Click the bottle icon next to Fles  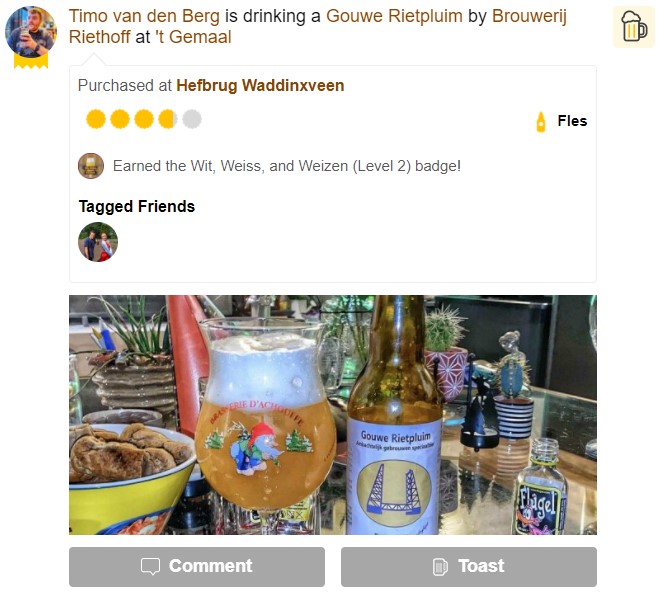coord(541,122)
